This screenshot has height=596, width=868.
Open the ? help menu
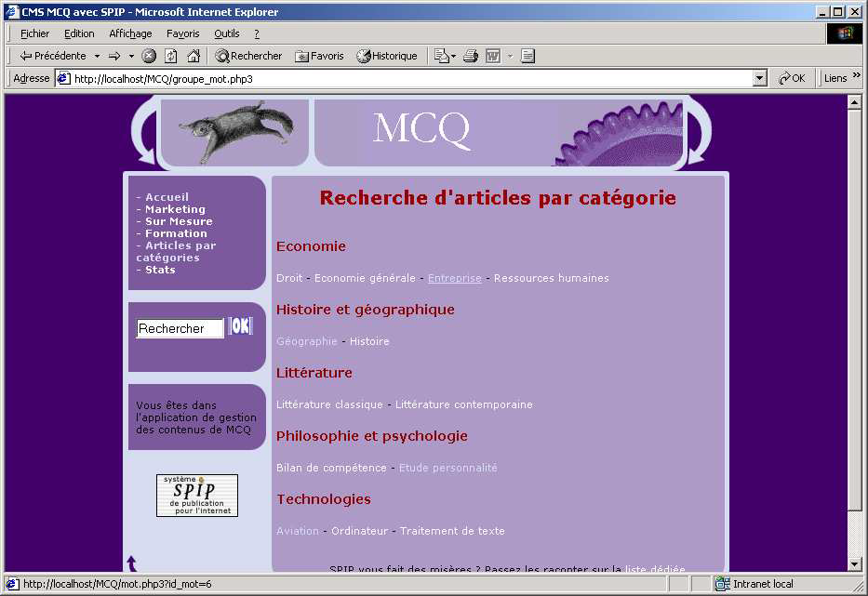coord(256,33)
